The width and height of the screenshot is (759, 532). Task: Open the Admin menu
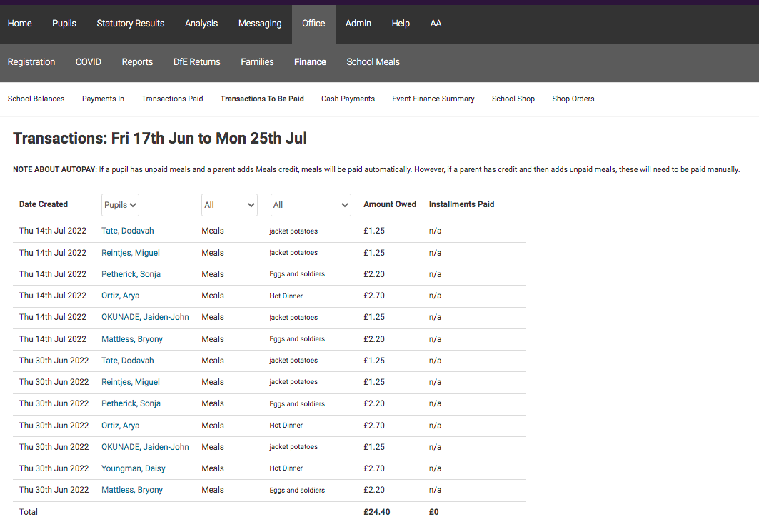tap(358, 23)
